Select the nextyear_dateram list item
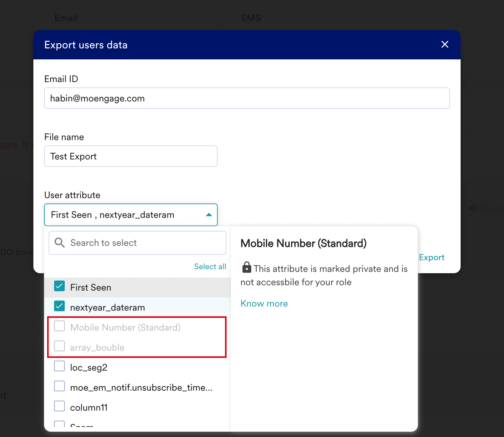 pyautogui.click(x=107, y=308)
